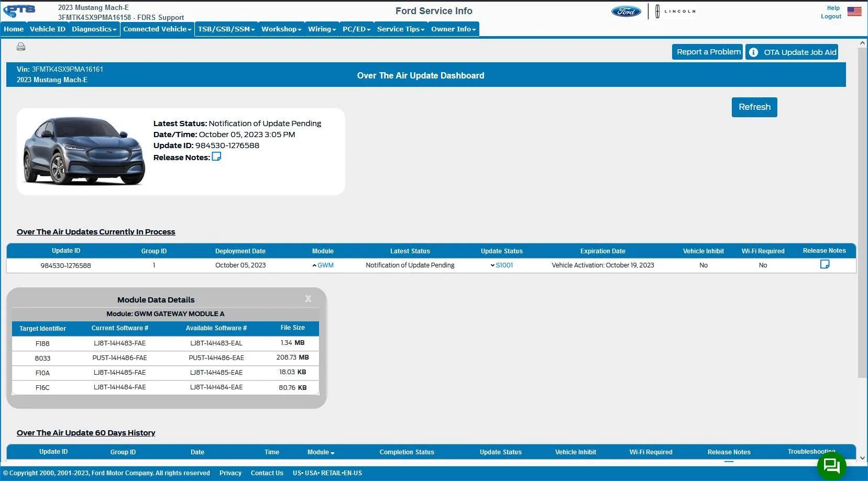The height and width of the screenshot is (481, 868).
Task: Click the Wi-Fi Required header in process table
Action: point(763,251)
